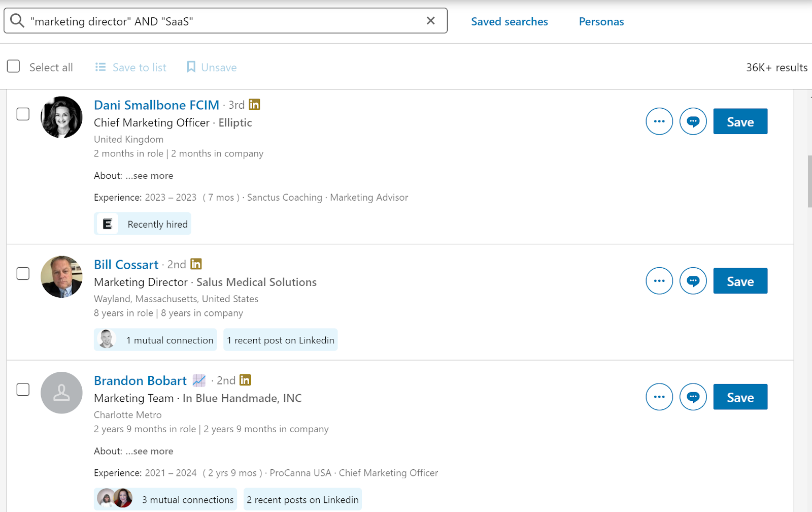
Task: Expand Brandon Bobart's About see more
Action: pyautogui.click(x=150, y=452)
